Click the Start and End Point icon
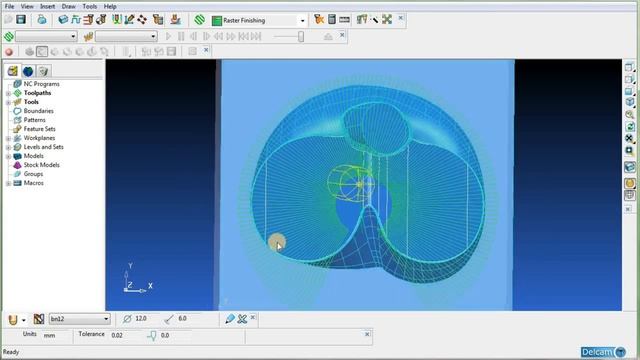This screenshot has height=360, width=640. 101,19
